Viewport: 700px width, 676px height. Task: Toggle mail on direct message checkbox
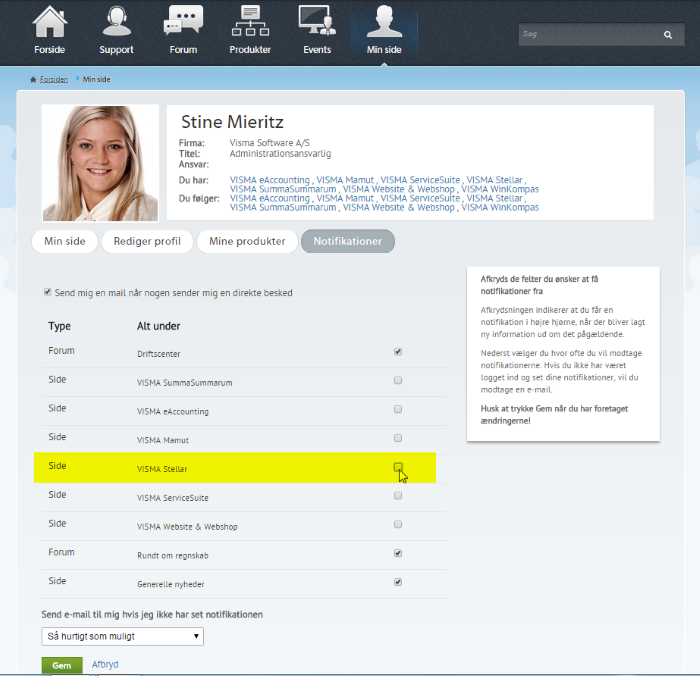click(x=47, y=292)
